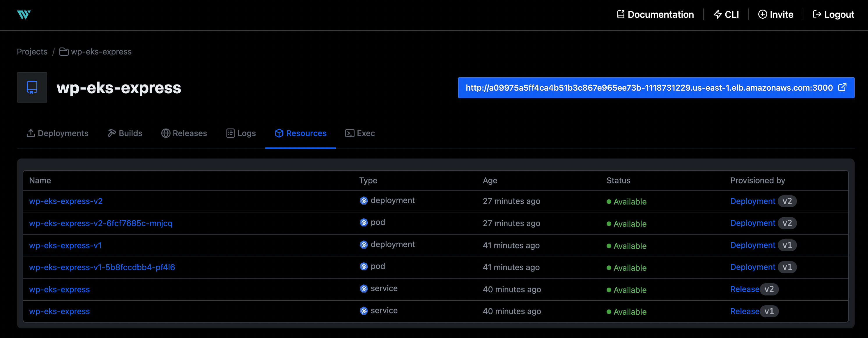Click the folder icon in the breadcrumb
The width and height of the screenshot is (868, 338).
64,52
